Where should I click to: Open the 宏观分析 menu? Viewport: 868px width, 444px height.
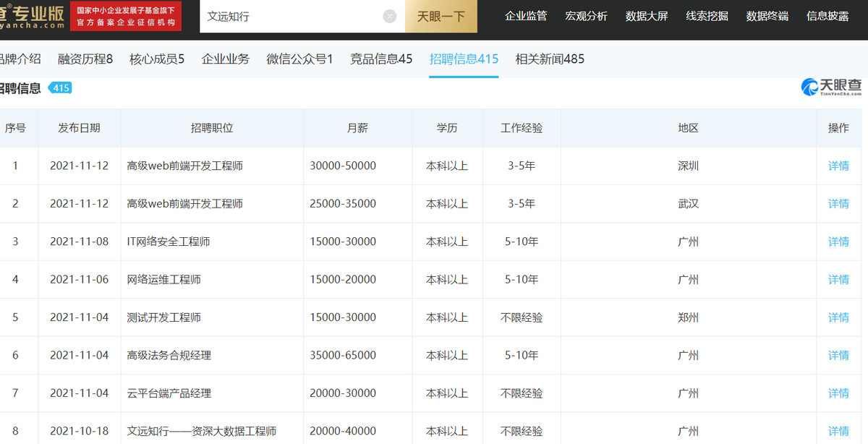tap(586, 16)
